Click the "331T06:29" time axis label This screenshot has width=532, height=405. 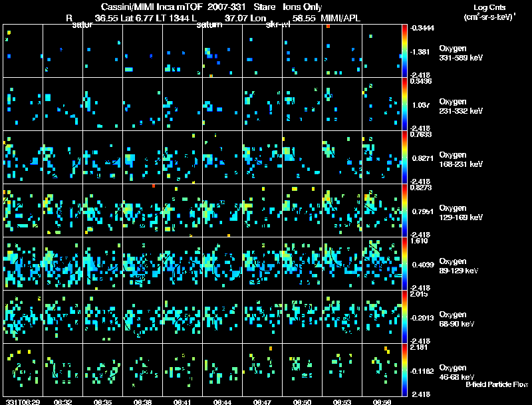pyautogui.click(x=23, y=402)
